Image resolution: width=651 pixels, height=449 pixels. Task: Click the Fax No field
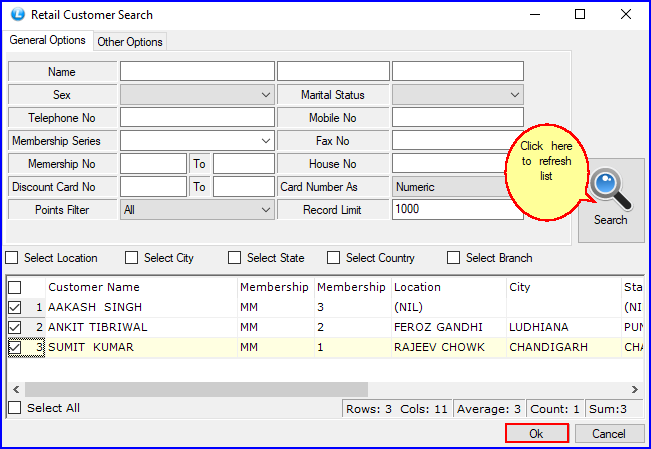point(453,141)
